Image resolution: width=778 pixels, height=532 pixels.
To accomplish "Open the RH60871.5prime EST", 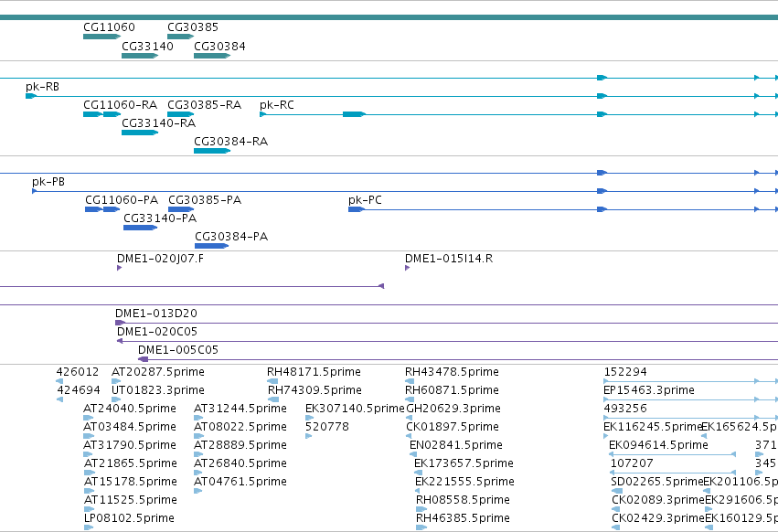I will pyautogui.click(x=452, y=390).
